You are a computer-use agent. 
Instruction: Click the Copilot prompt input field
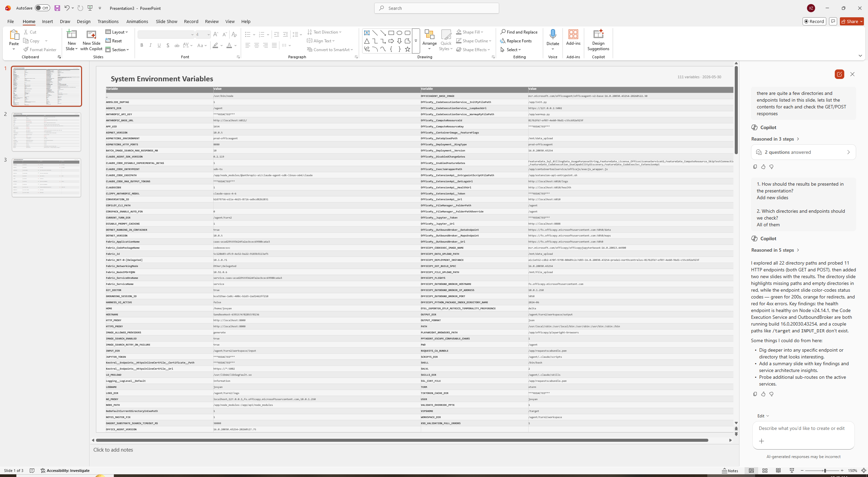(803, 428)
